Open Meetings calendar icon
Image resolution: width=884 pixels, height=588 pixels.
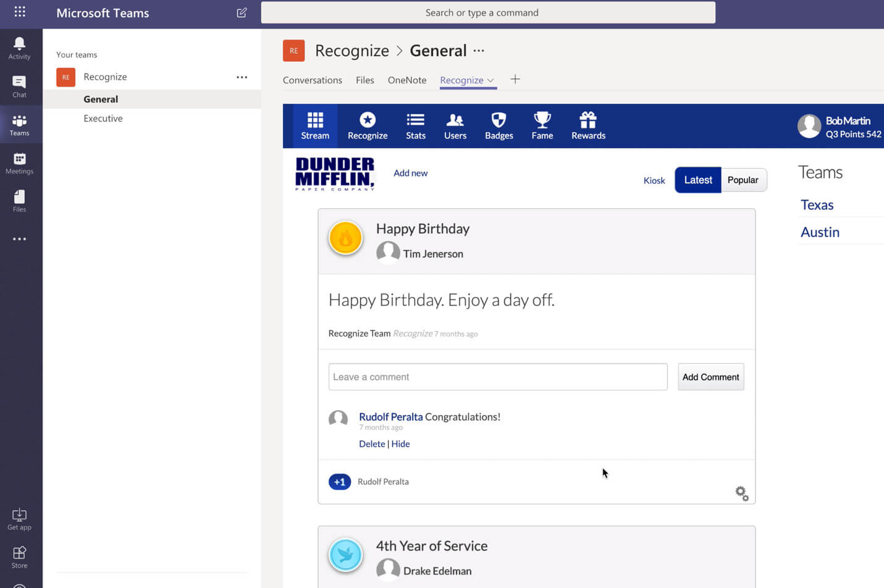click(19, 163)
